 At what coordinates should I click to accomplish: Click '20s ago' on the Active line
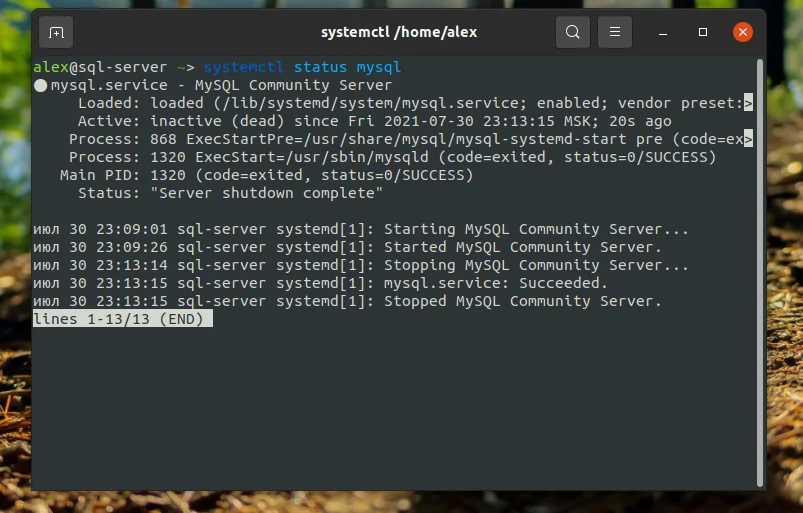pyautogui.click(x=640, y=121)
